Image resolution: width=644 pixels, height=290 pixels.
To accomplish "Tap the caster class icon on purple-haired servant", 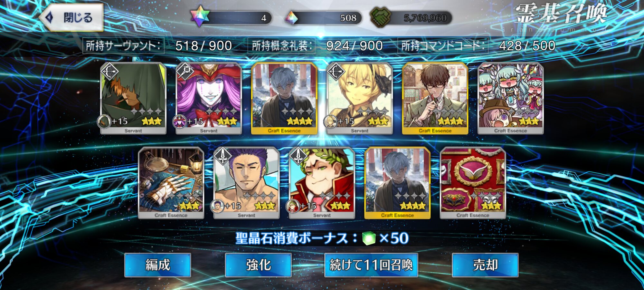I will (x=185, y=72).
